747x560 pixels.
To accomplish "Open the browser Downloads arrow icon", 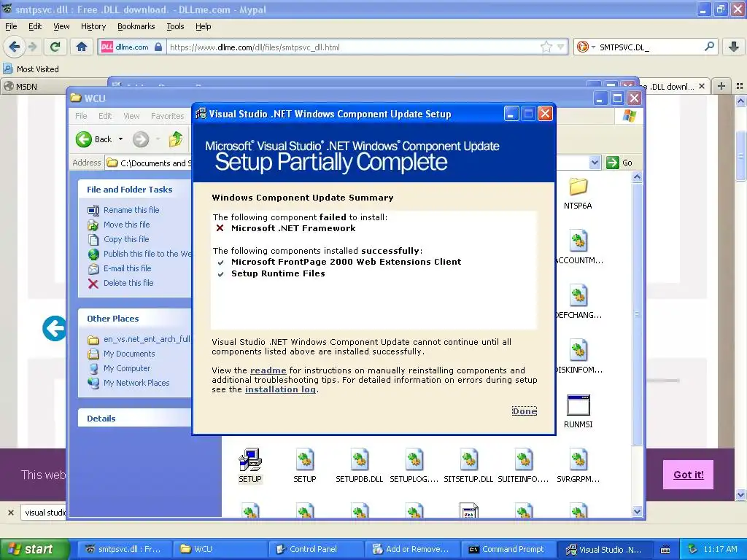I will pyautogui.click(x=734, y=47).
